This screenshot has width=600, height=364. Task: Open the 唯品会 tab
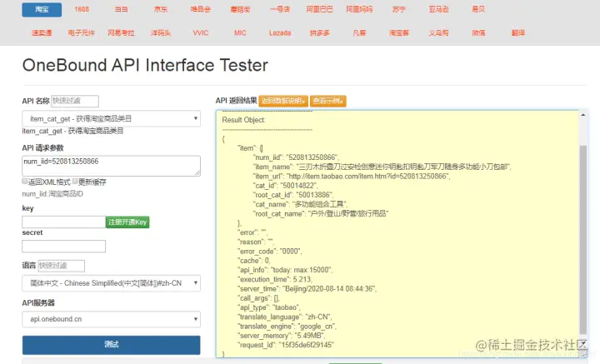point(201,9)
